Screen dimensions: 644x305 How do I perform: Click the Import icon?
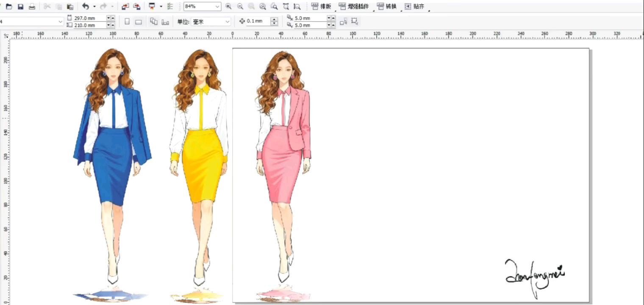[x=125, y=7]
